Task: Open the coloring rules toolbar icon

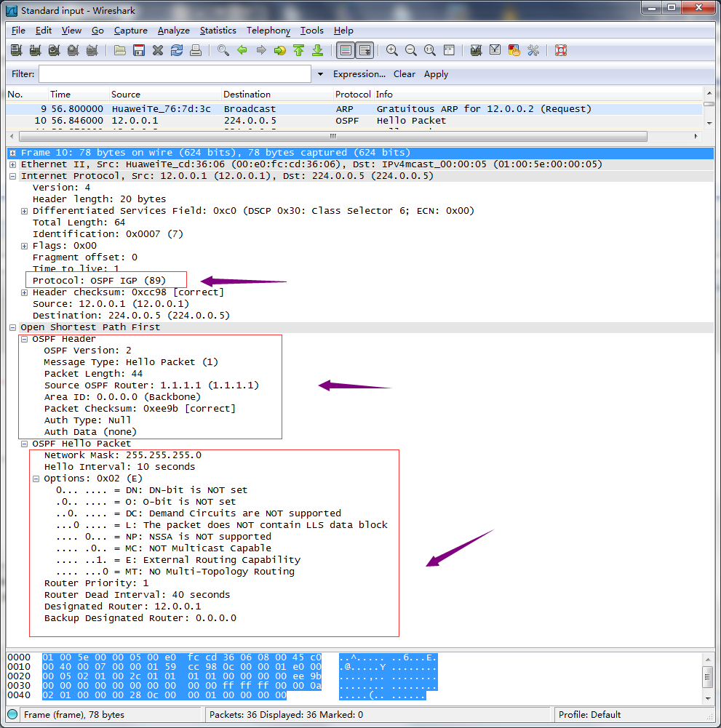Action: coord(514,50)
